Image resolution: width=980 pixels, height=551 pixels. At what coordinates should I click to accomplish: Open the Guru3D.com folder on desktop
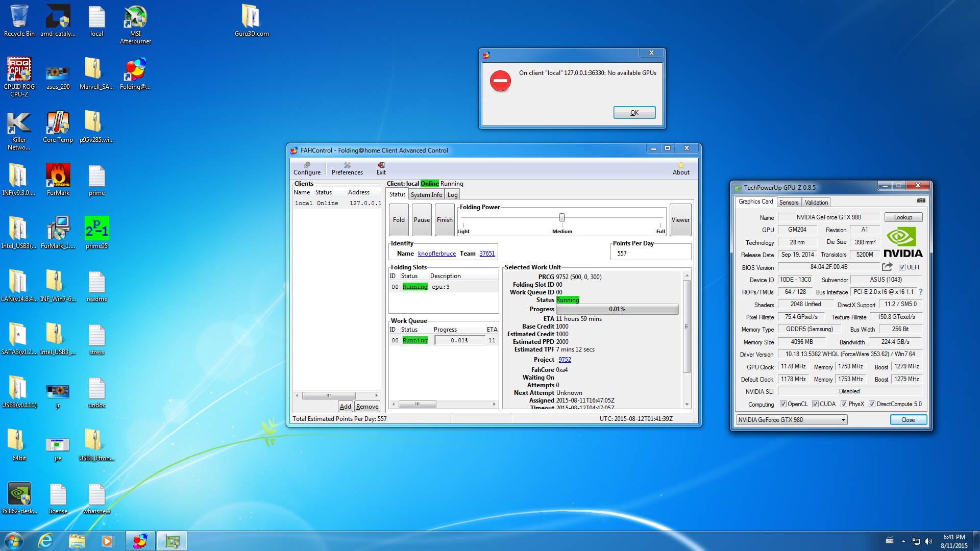click(252, 21)
